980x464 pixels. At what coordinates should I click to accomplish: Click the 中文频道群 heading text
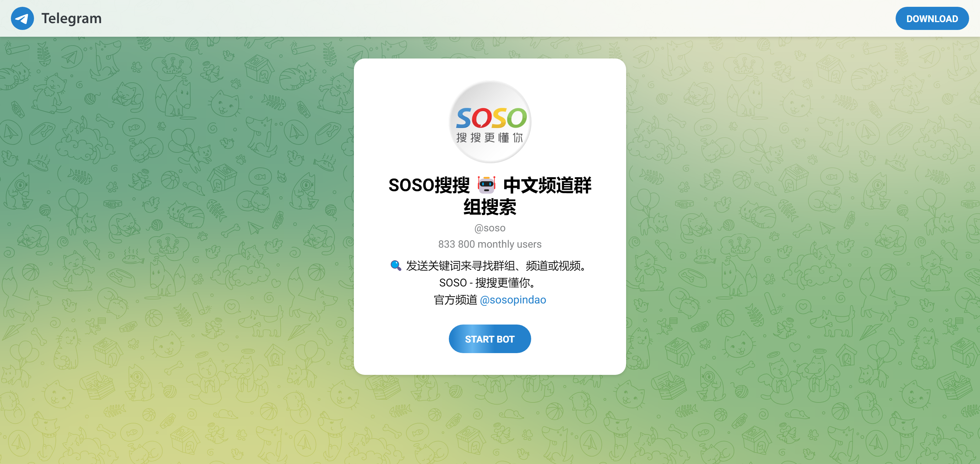[547, 185]
